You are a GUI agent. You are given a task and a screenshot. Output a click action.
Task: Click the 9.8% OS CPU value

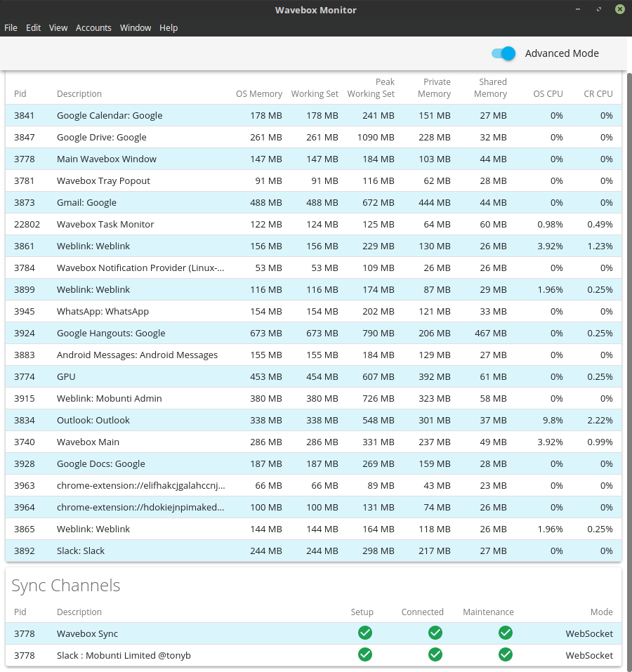[x=553, y=420]
